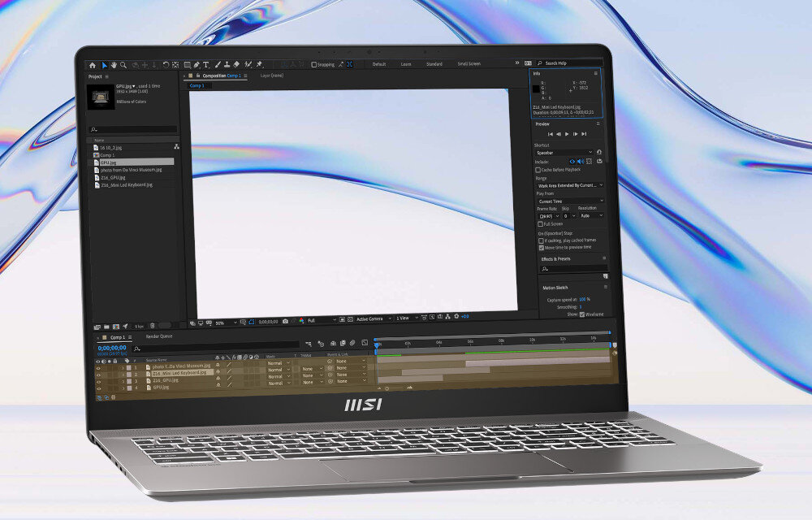Switch to the Render Queue tab
Viewport: 812px width, 520px height.
click(x=159, y=336)
